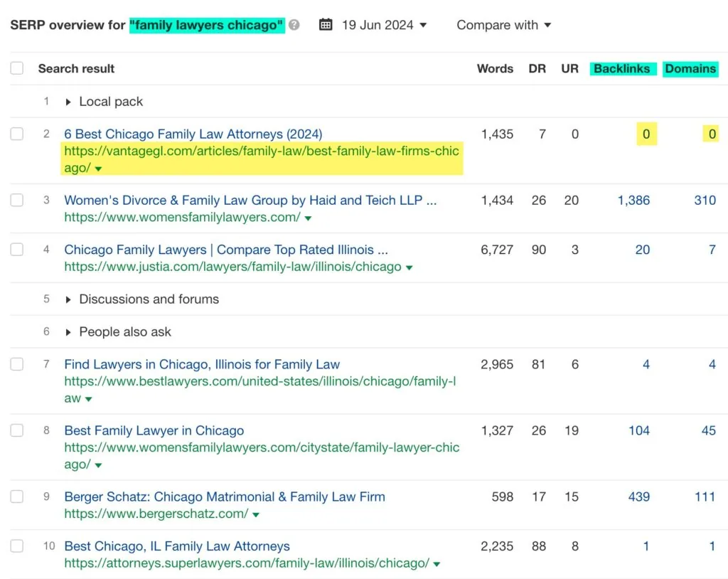Click the help question mark icon
728x579 pixels.
294,26
